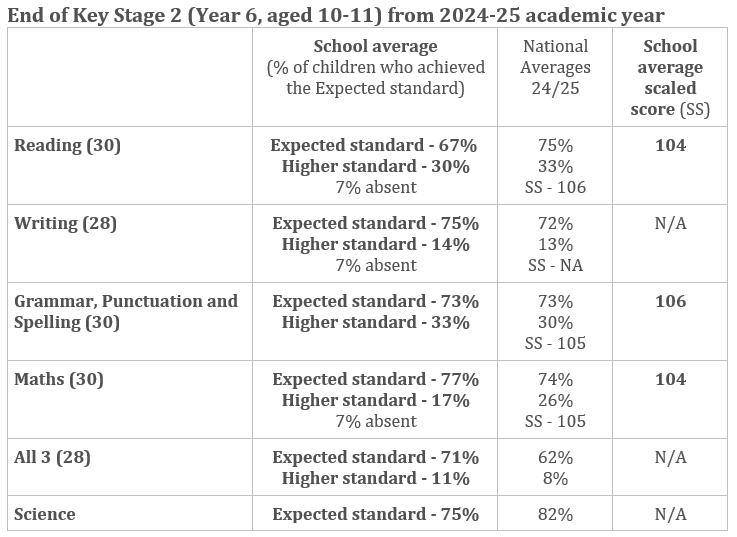Click the Grammar, Punctuation and Spelling label
This screenshot has height=537, width=737.
coord(126,311)
